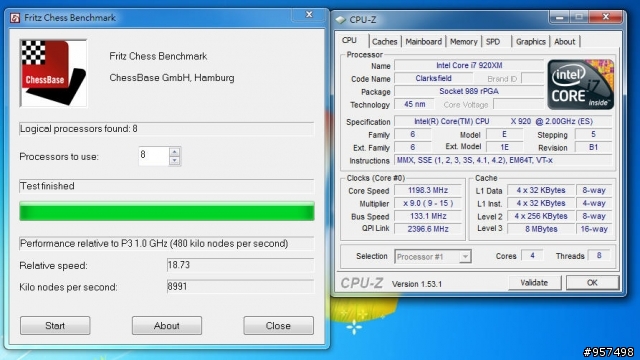This screenshot has height=360, width=640.
Task: Click the Fritz Chess Benchmark title bar icon
Action: tap(15, 18)
